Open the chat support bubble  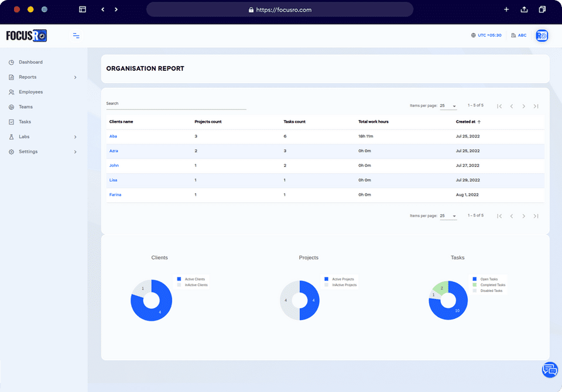[x=550, y=369]
